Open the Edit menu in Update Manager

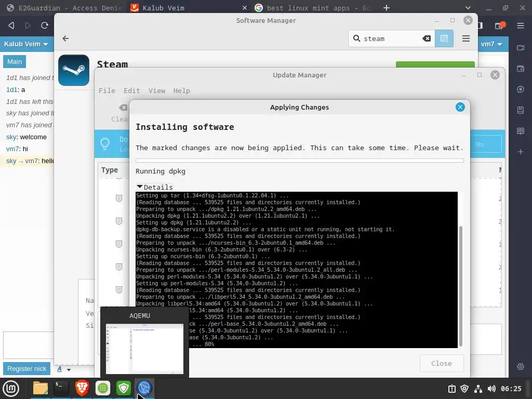pos(131,90)
